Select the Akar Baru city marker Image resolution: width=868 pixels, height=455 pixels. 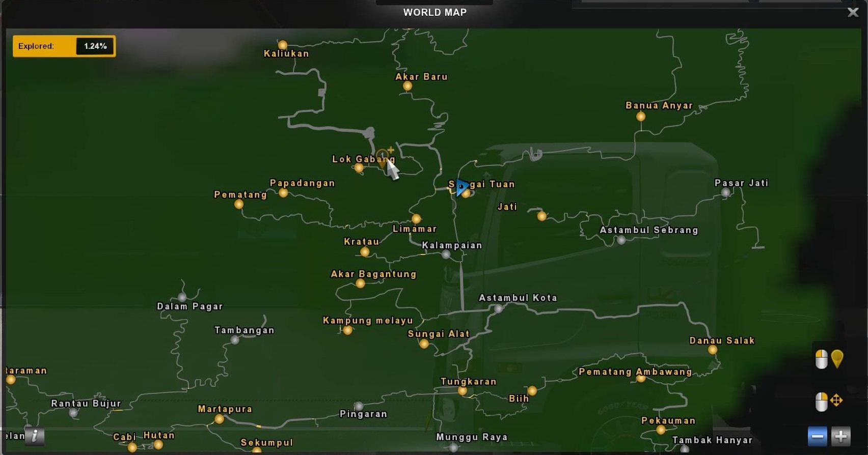[x=408, y=86]
